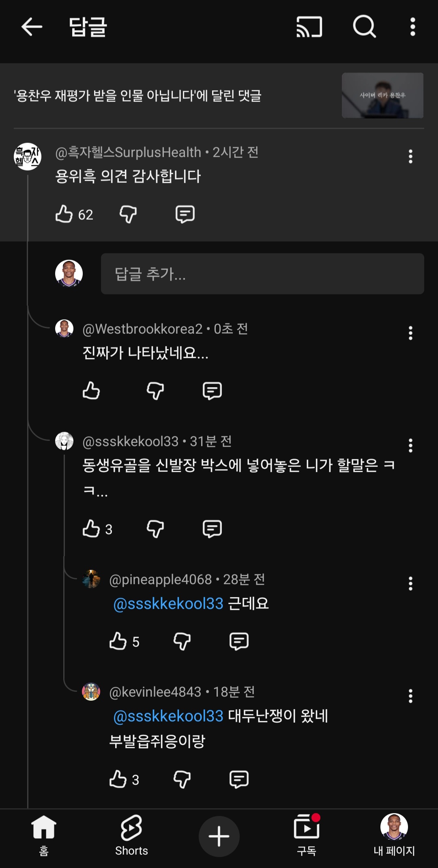Dislike the 흑자헬스SurplusHealth comment
Viewport: 438px width, 868px height.
click(x=128, y=214)
